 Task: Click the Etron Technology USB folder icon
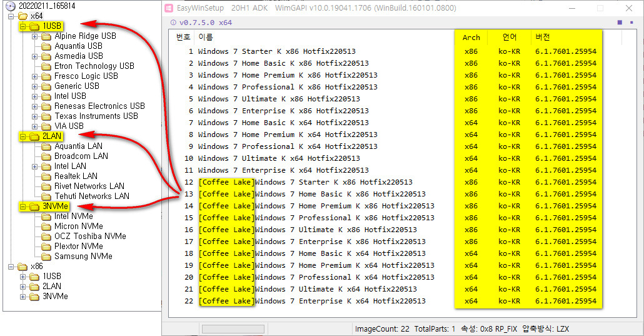pos(46,66)
